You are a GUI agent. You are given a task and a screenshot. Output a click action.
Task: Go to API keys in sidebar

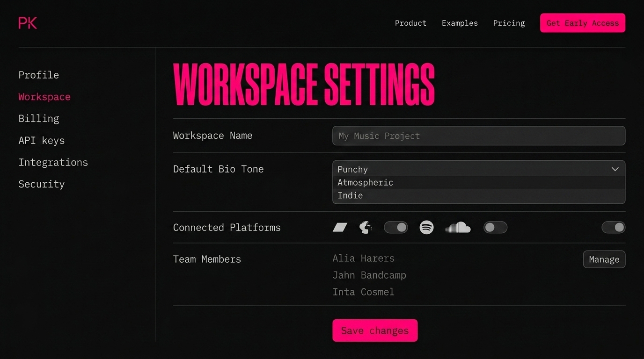42,140
